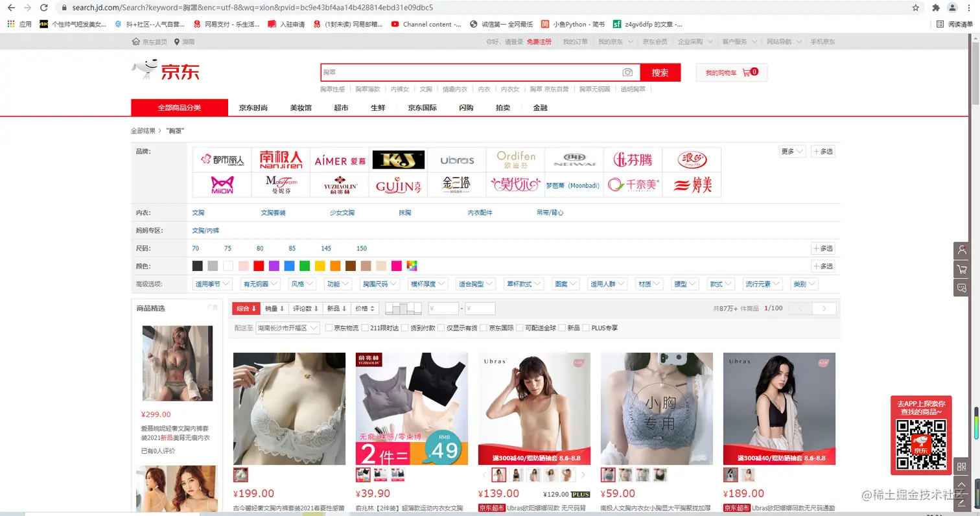
Task: Expand the 模杯厚度 filter dropdown
Action: (428, 284)
